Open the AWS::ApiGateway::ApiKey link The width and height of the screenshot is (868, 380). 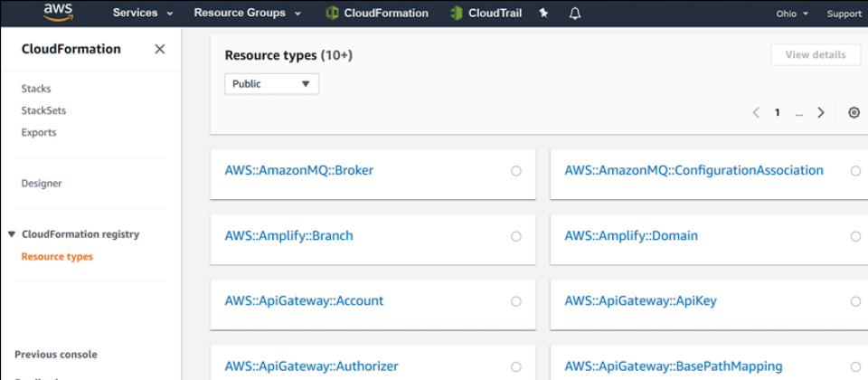[x=640, y=301]
